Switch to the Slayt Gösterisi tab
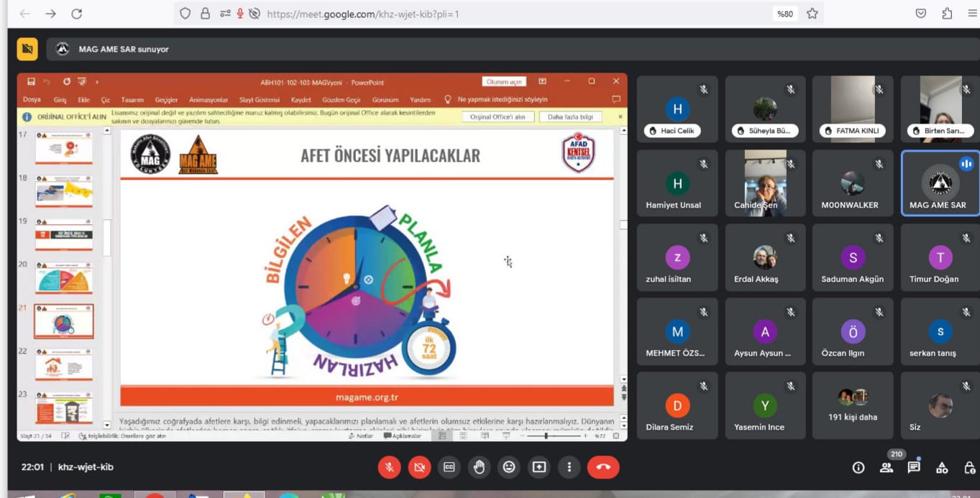The image size is (980, 498). tap(260, 100)
